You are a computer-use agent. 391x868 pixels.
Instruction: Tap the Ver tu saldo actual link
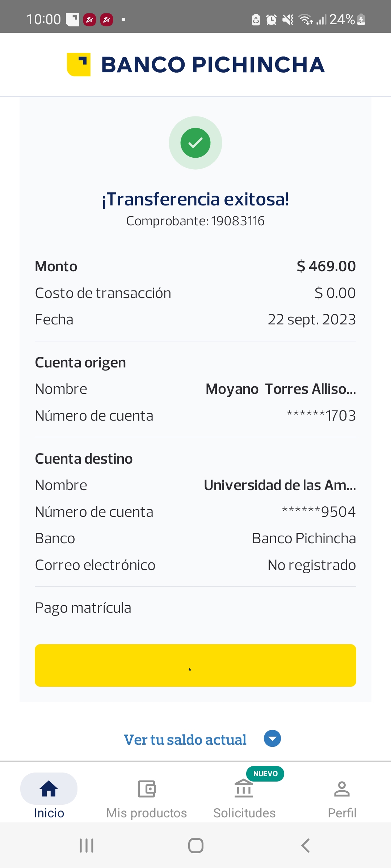[185, 740]
